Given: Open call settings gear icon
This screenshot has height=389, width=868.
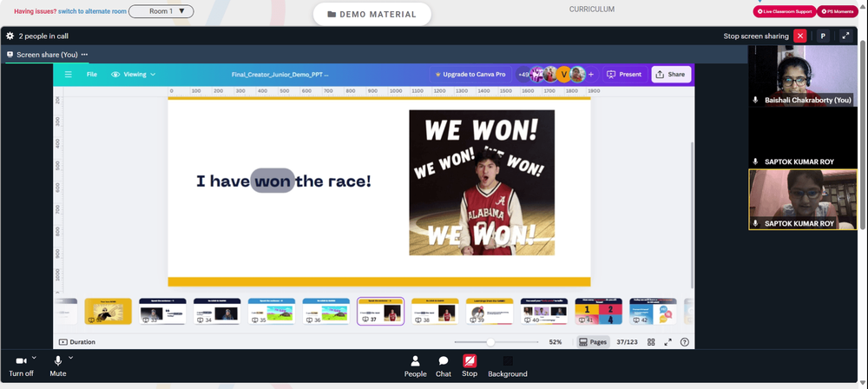Looking at the screenshot, I should tap(10, 36).
